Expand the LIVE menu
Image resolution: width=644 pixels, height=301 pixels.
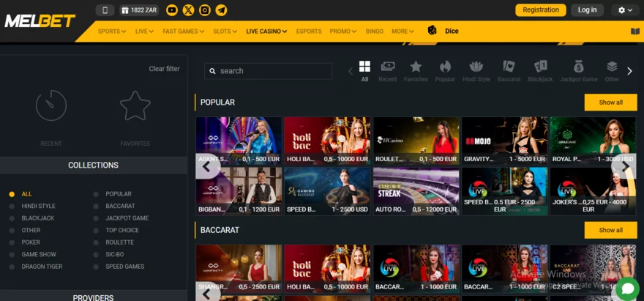pyautogui.click(x=144, y=31)
